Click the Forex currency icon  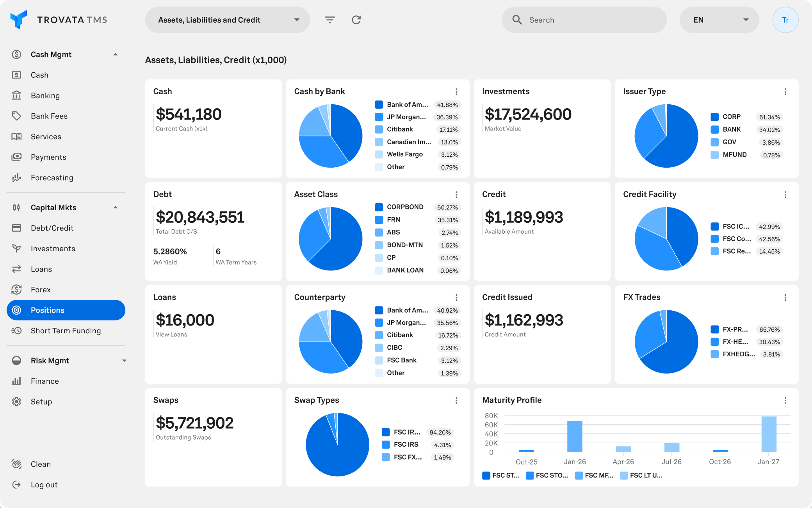(16, 290)
